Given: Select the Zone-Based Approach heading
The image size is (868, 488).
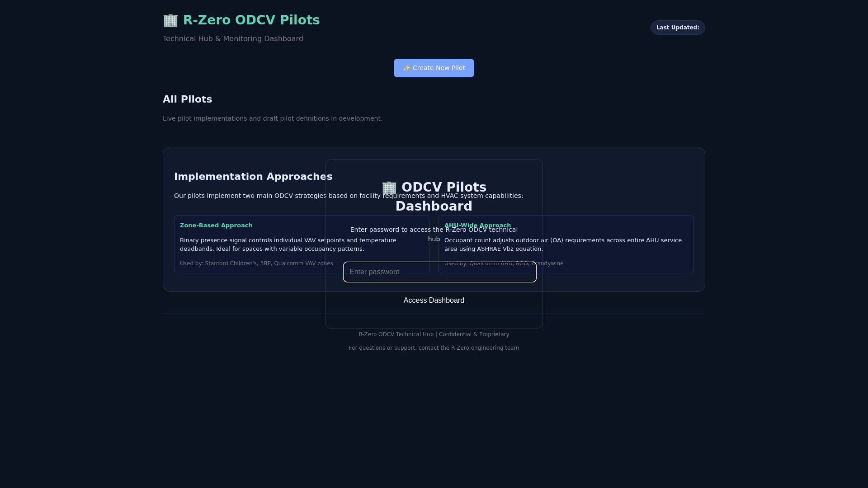Looking at the screenshot, I should click(x=216, y=225).
